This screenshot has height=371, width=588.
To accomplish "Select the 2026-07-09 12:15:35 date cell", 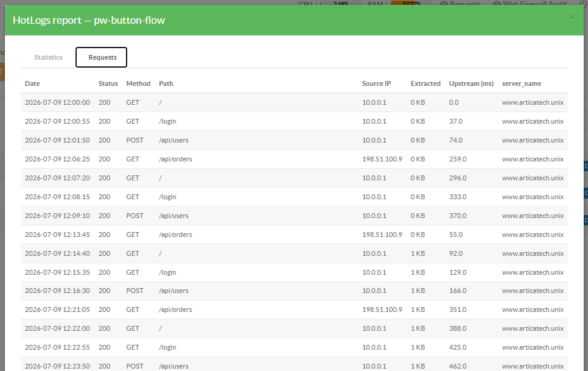I will (57, 273).
